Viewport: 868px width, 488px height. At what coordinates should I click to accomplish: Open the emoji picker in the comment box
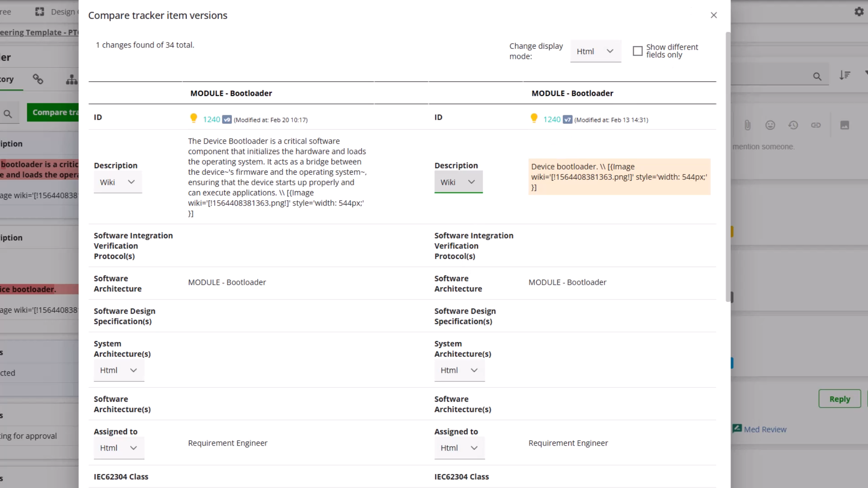coord(770,125)
